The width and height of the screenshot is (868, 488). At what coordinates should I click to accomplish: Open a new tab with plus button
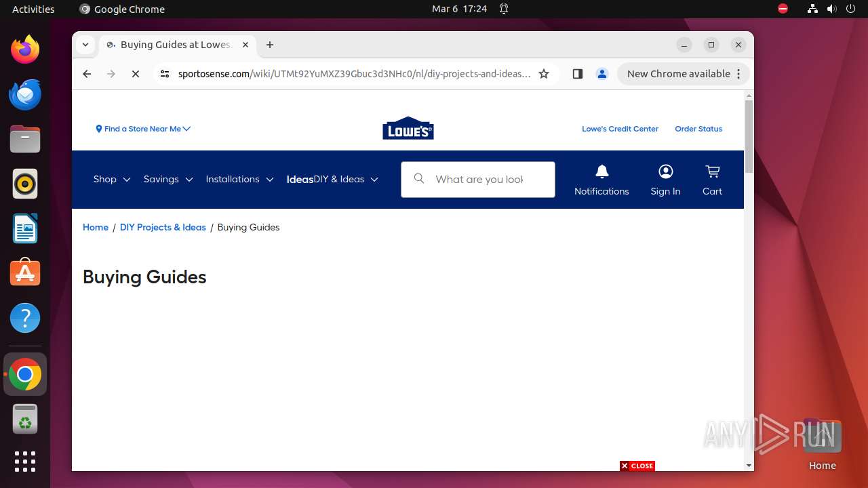pyautogui.click(x=270, y=45)
